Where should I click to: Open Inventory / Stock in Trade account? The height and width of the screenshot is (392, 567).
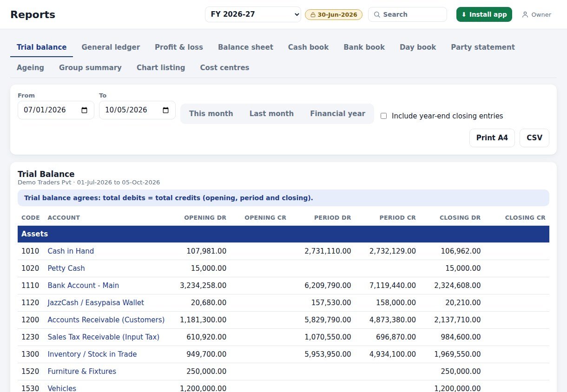click(x=92, y=354)
